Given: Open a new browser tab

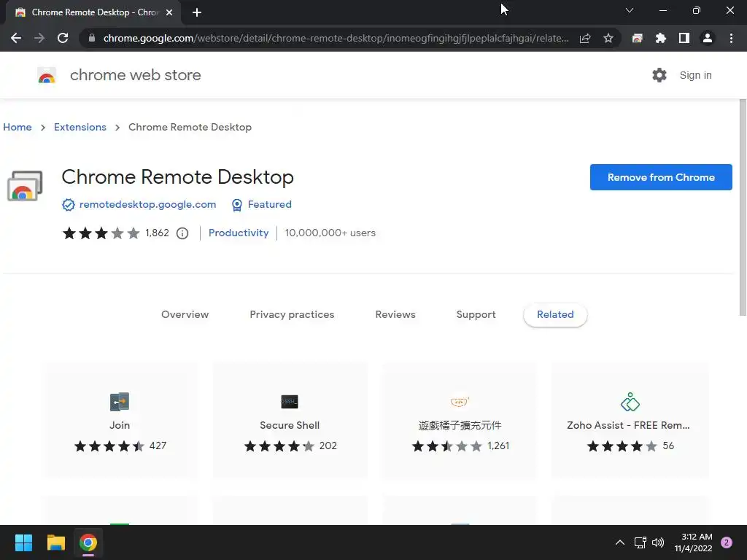Looking at the screenshot, I should click(197, 12).
